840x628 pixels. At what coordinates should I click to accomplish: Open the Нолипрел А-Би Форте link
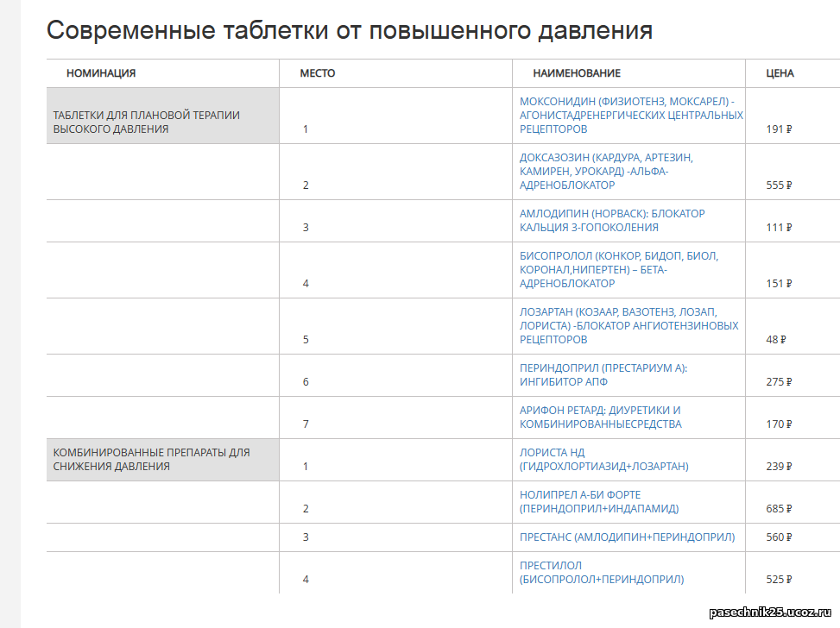599,501
